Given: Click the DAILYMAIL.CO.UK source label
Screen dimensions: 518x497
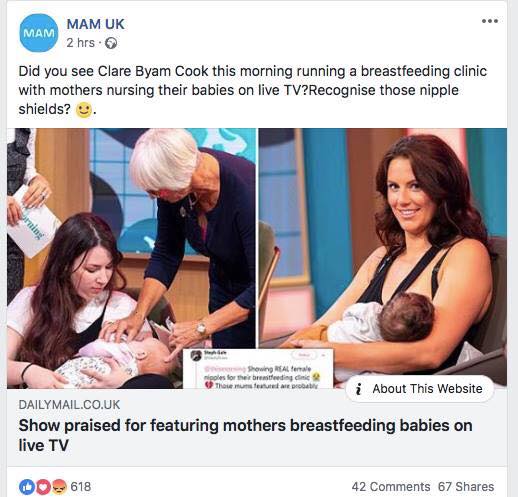Looking at the screenshot, I should click(x=69, y=405).
